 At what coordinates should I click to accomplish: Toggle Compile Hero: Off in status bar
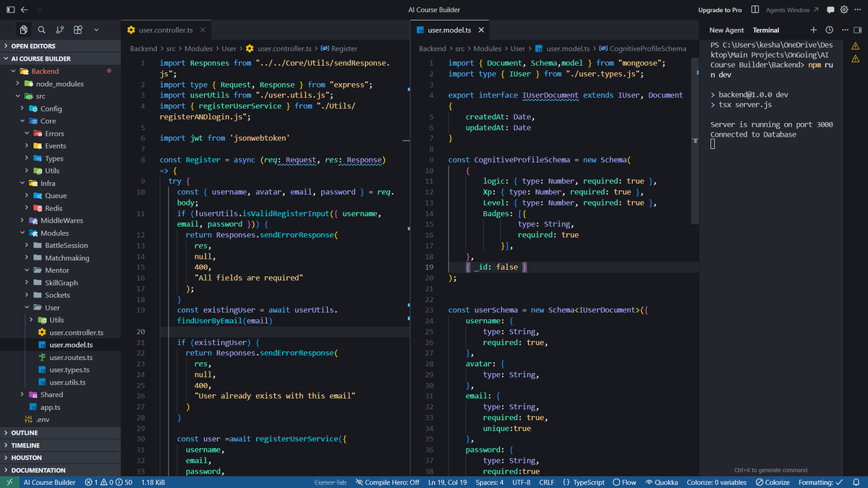pos(387,482)
